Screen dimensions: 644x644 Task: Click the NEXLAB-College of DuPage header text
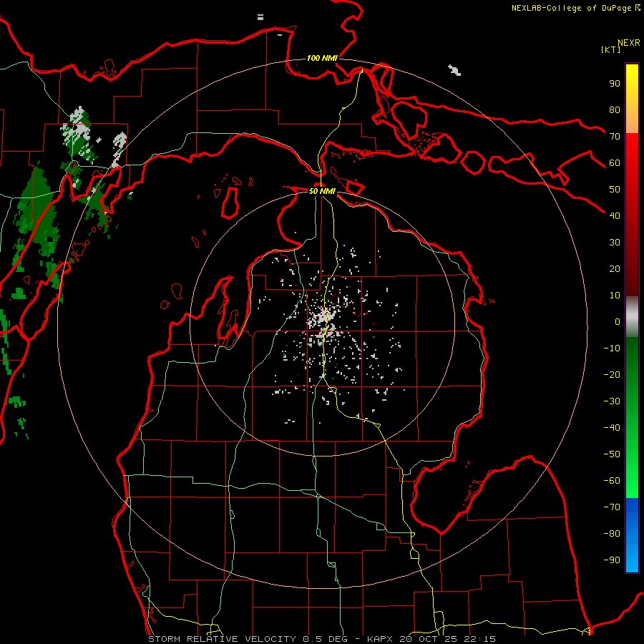click(572, 8)
